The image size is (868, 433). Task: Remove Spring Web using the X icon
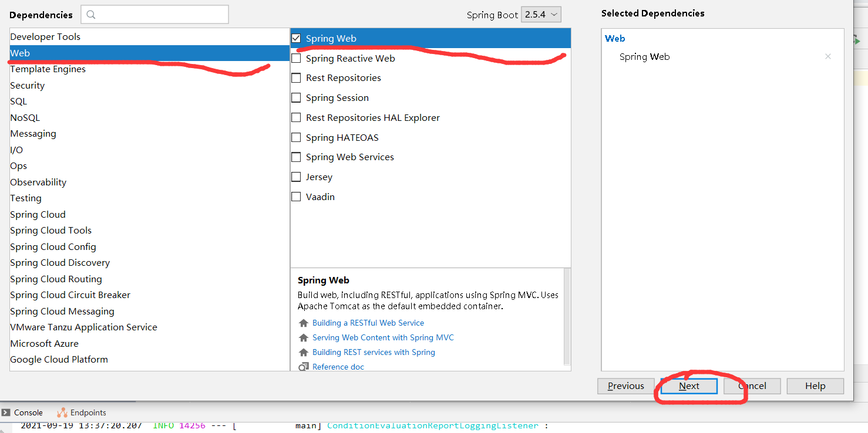pos(828,56)
